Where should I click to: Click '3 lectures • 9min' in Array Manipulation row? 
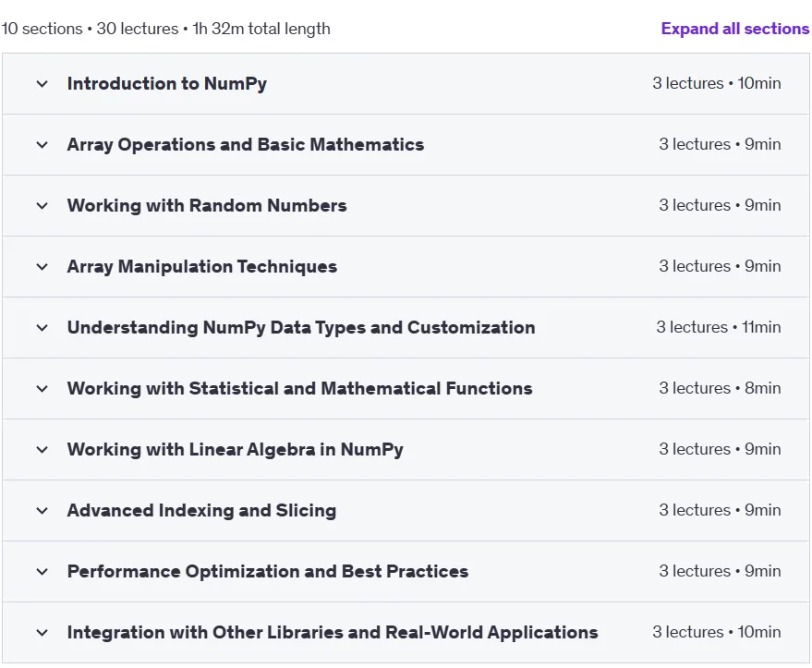click(720, 267)
